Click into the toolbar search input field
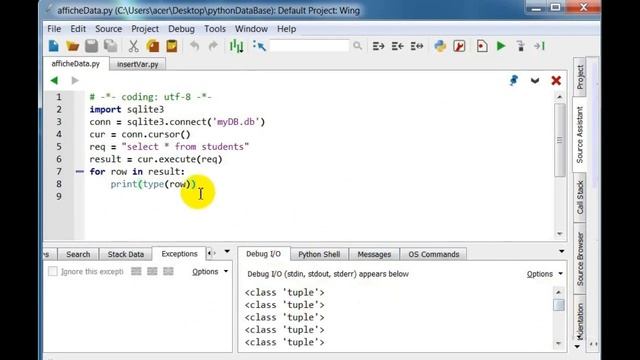Image resolution: width=640 pixels, height=360 pixels. tap(309, 46)
